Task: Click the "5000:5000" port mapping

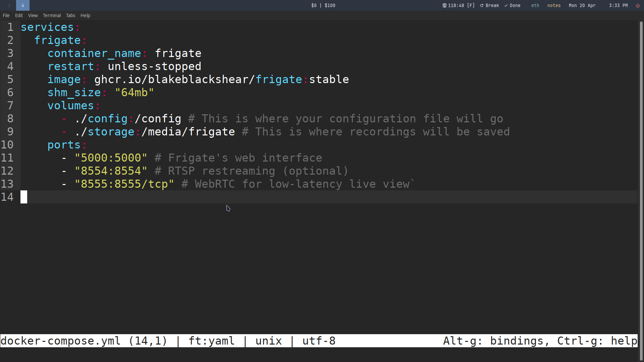Action: click(111, 158)
